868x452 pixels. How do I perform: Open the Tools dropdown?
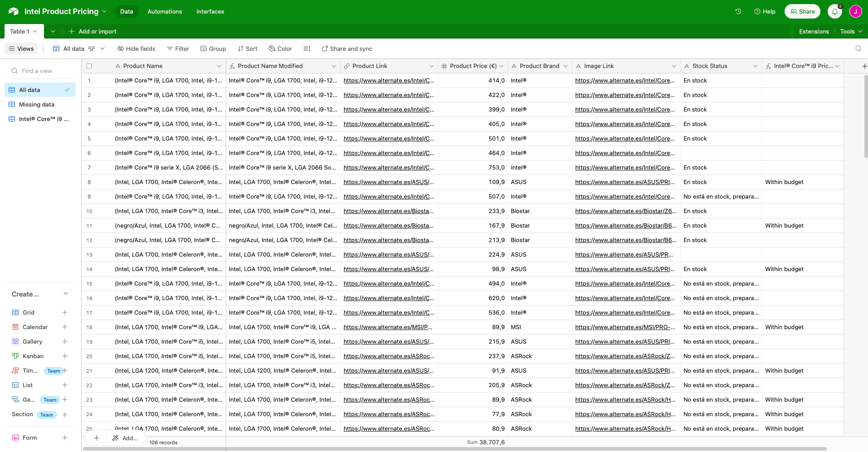click(851, 31)
